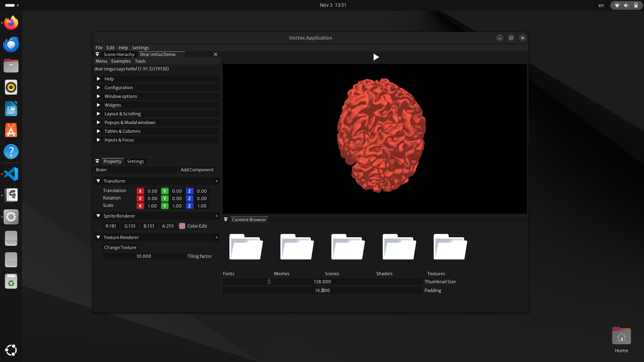Open the Shaders folder
This screenshot has height=362, width=644.
click(x=399, y=247)
